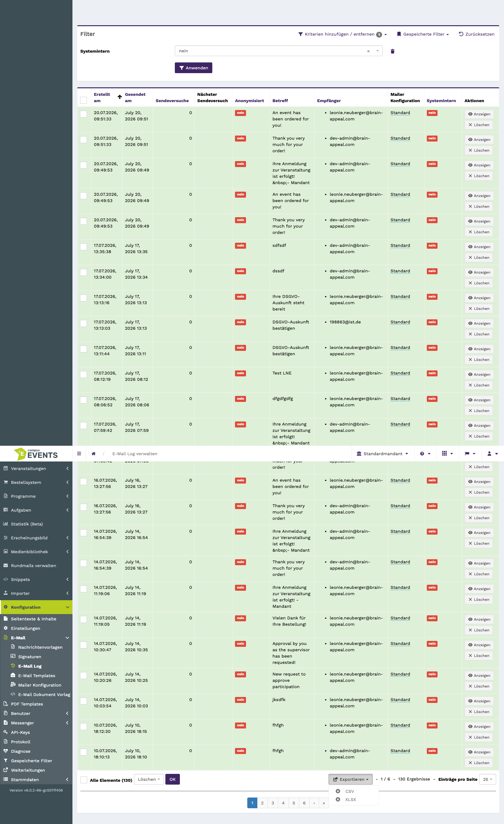Viewport: 504px width, 824px height.
Task: Check the row with subject 'jksdfk'
Action: pos(83,701)
